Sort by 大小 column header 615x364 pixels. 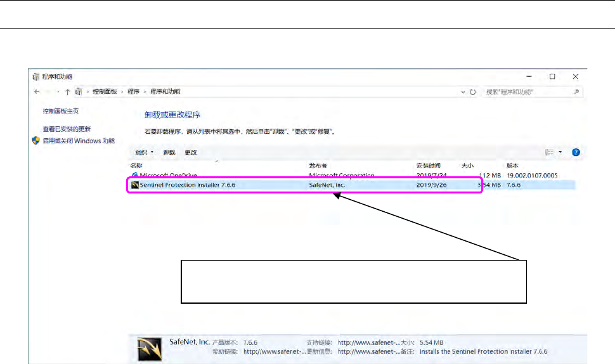[467, 166]
